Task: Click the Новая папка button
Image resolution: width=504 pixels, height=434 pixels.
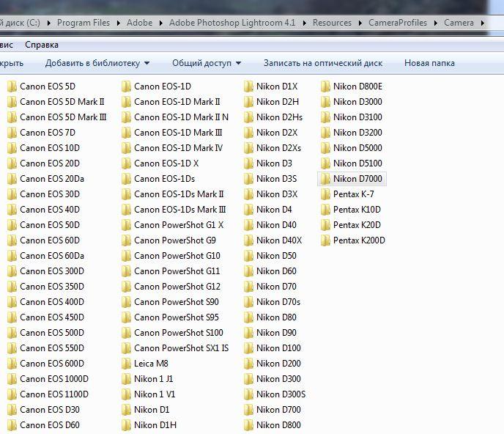Action: pyautogui.click(x=429, y=63)
